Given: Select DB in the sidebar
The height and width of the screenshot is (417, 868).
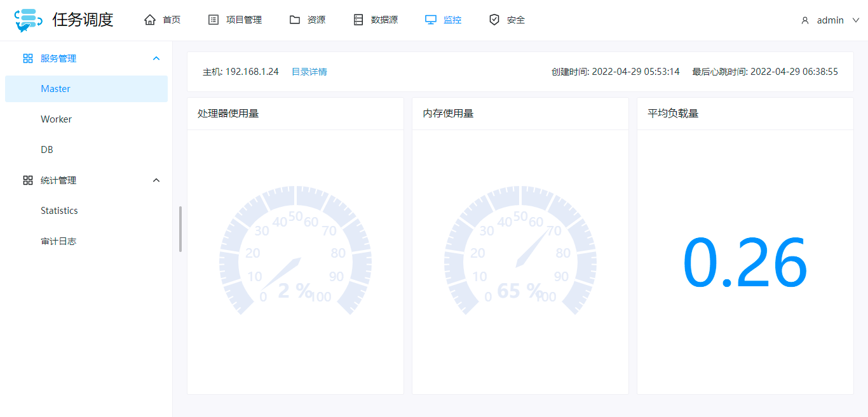Looking at the screenshot, I should pyautogui.click(x=47, y=150).
